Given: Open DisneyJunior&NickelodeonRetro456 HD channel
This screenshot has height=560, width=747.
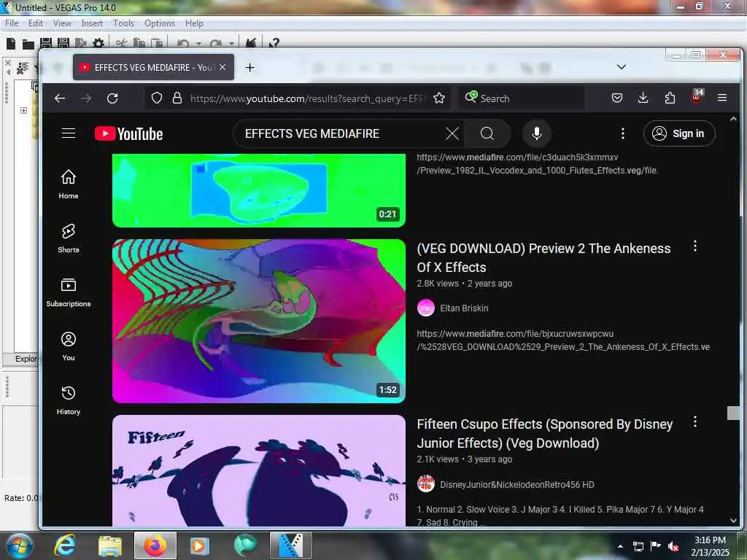Looking at the screenshot, I should coord(517,484).
